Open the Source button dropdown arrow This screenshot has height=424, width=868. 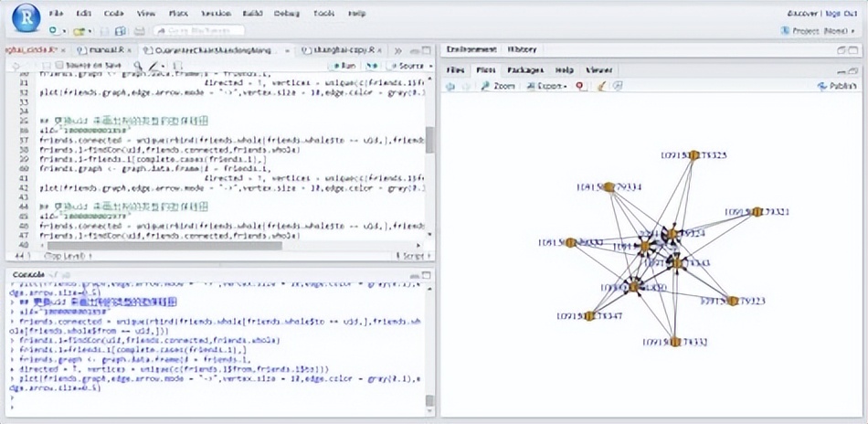(x=429, y=66)
